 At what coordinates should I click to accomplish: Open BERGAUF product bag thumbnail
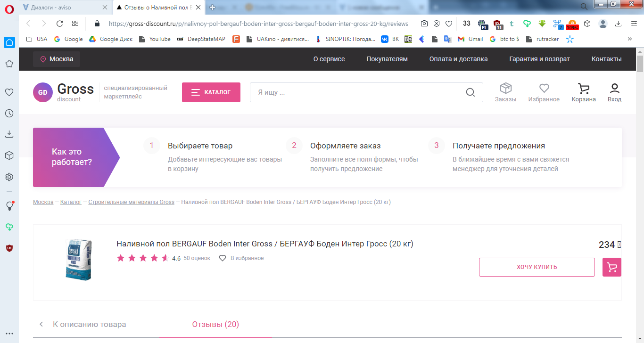tap(78, 260)
